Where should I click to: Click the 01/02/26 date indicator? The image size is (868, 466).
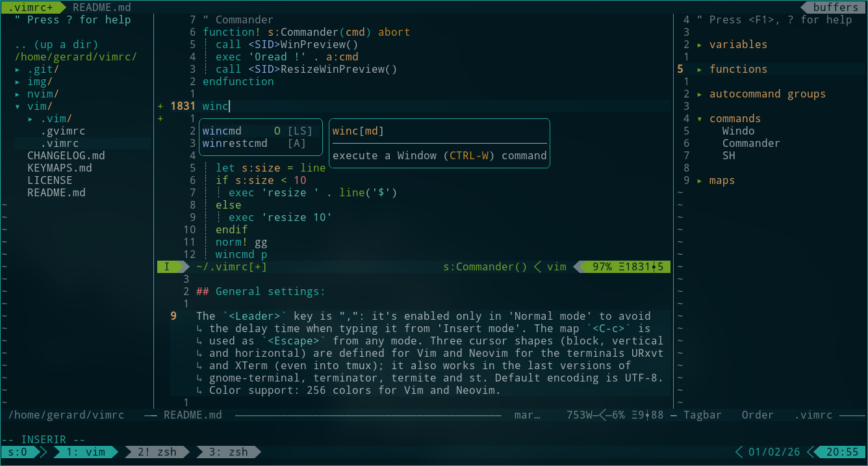click(774, 452)
